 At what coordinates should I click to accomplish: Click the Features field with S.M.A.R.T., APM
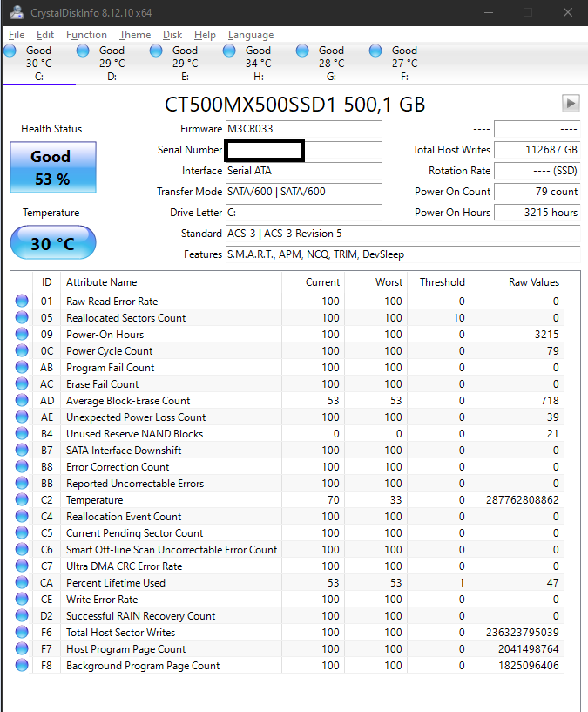[402, 254]
